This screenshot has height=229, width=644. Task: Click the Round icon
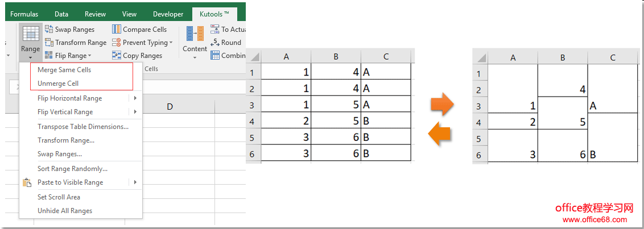point(215,43)
